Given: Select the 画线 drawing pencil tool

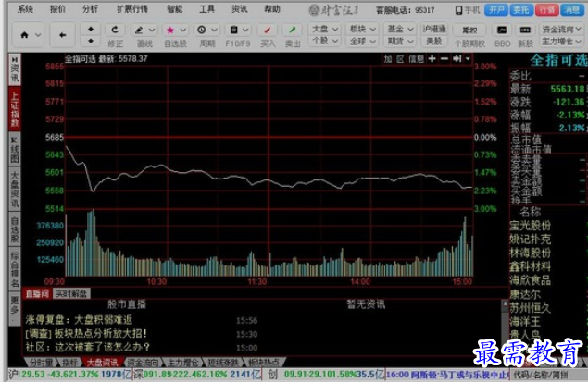Looking at the screenshot, I should [x=144, y=31].
